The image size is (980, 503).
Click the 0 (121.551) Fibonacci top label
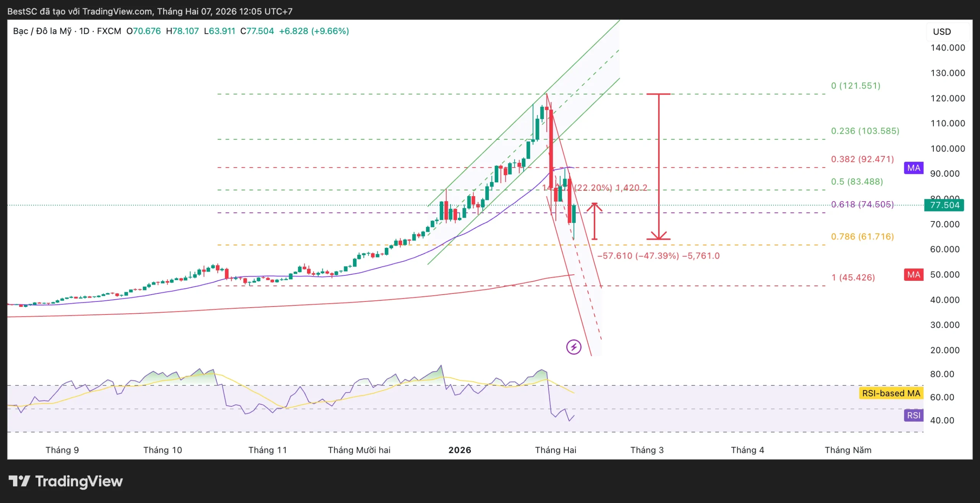click(856, 86)
